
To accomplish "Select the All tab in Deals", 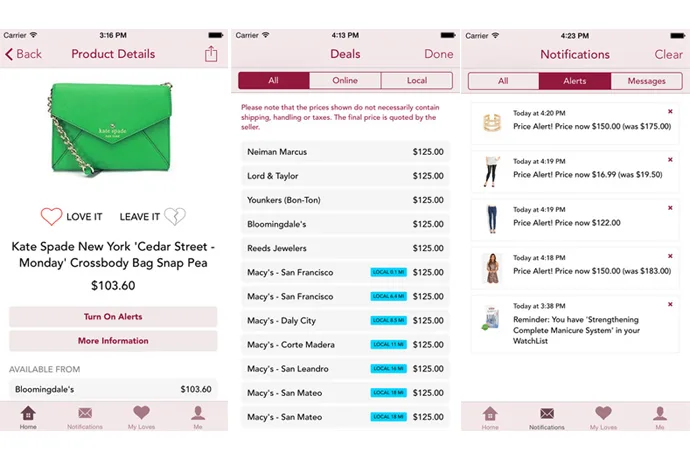I will click(x=274, y=81).
